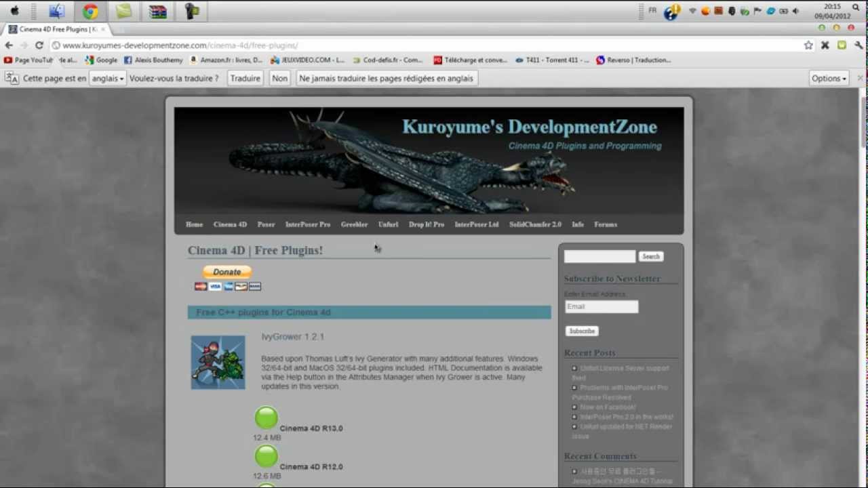
Task: Open the Télécharge et converti bookmark
Action: pos(471,60)
